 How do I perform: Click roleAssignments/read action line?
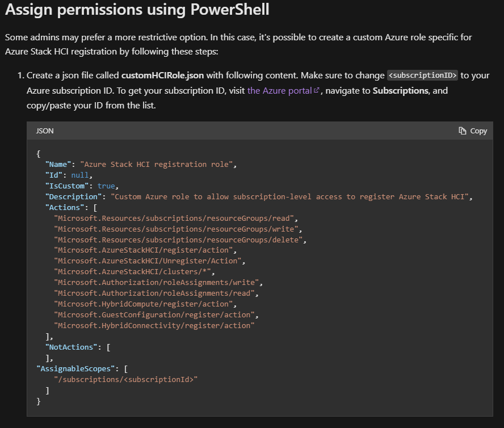click(x=154, y=293)
